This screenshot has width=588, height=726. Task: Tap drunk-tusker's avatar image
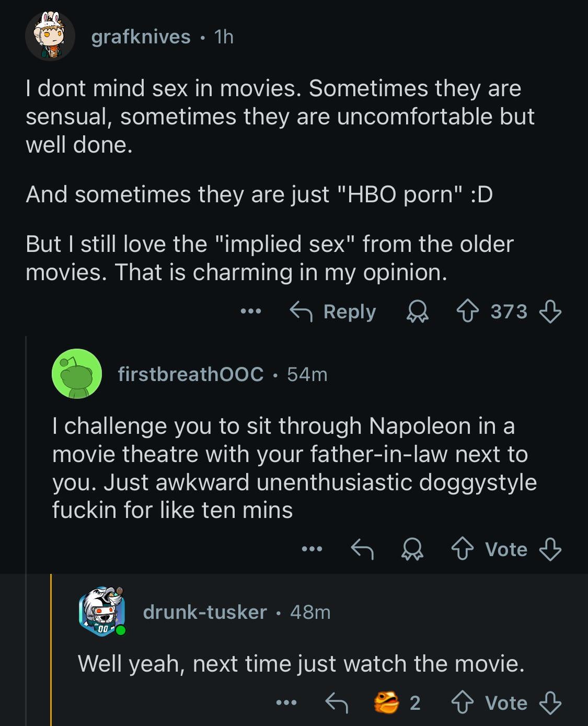pyautogui.click(x=102, y=611)
